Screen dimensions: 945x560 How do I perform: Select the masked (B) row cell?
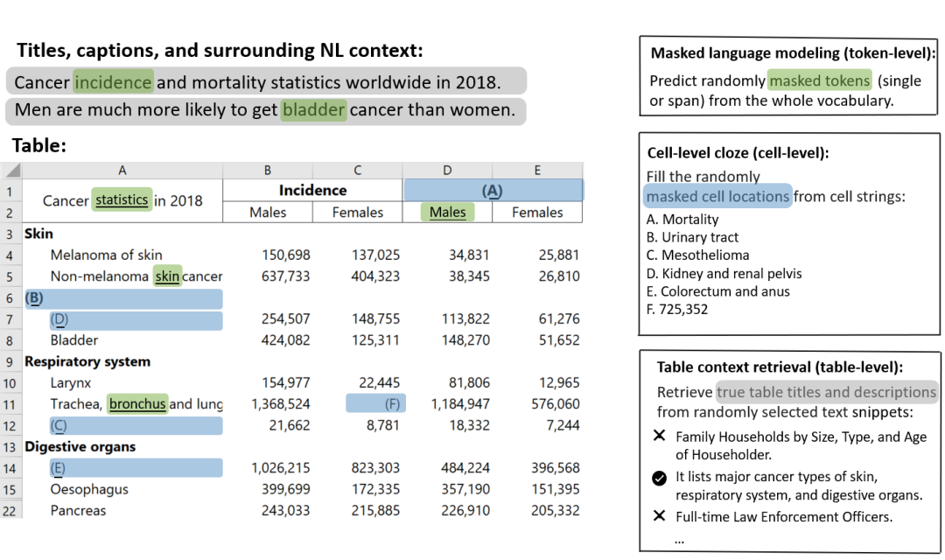(122, 298)
